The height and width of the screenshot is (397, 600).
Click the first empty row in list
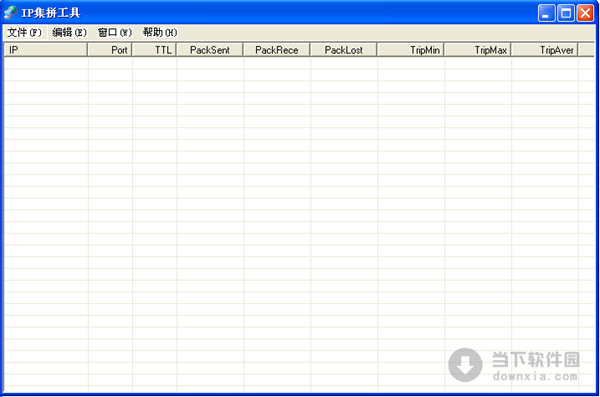coord(299,63)
